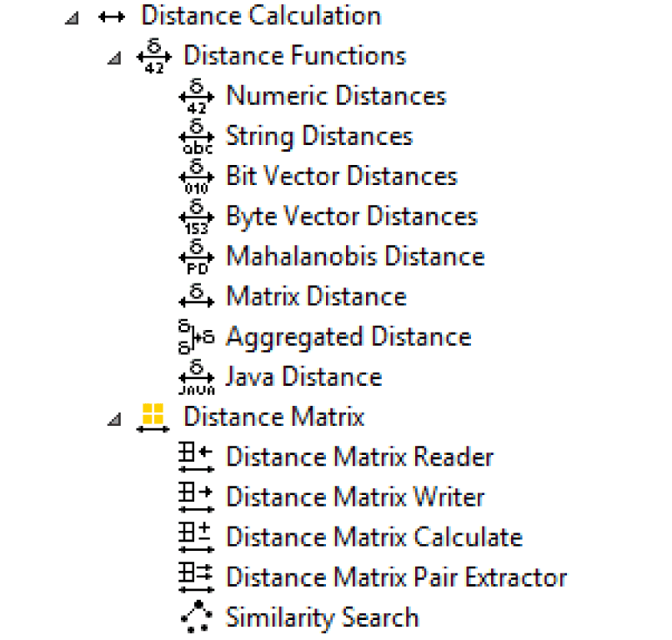Collapse the Distance Functions folder
The image size is (672, 640).
[x=115, y=58]
